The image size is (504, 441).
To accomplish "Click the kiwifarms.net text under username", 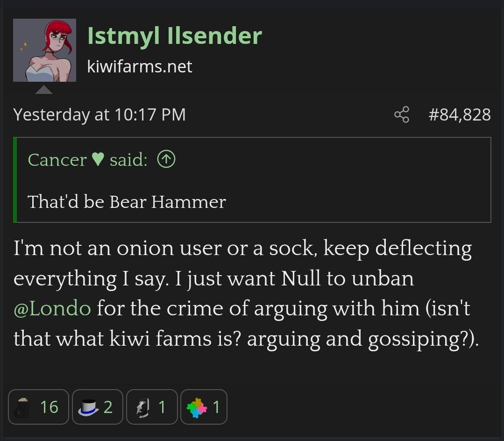I will click(140, 66).
